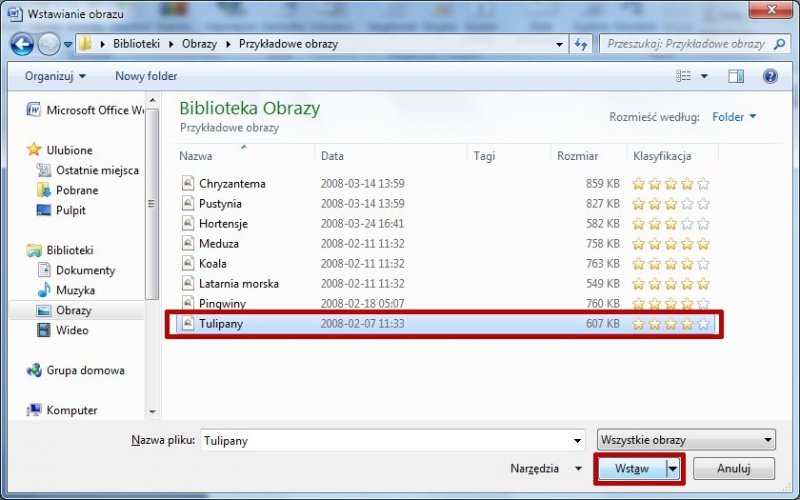
Task: Open the Muzyka library
Action: 75,290
